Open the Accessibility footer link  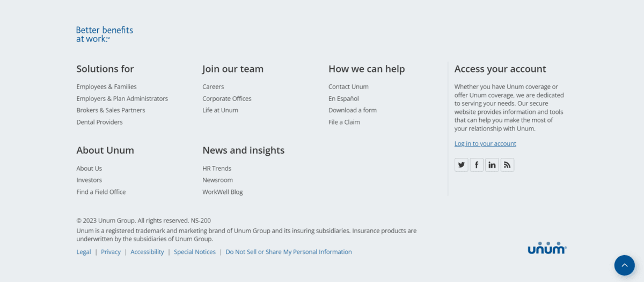click(x=147, y=252)
